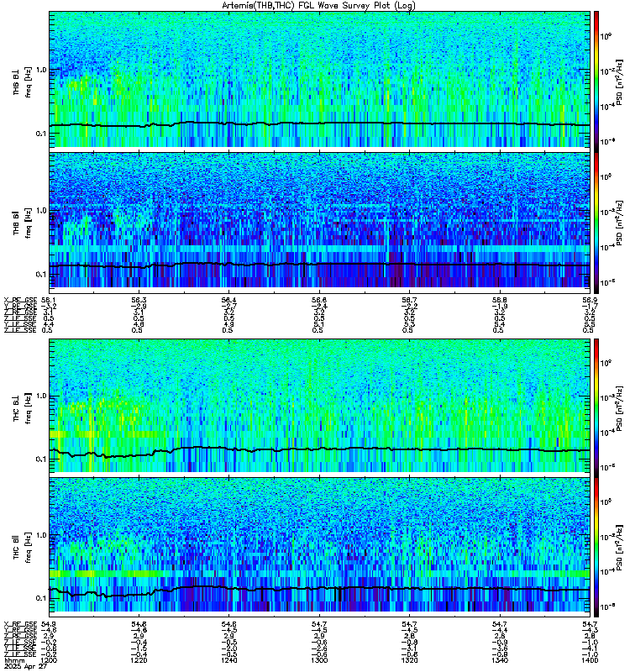Click the 2025 Apr 27 date label

coord(18,668)
